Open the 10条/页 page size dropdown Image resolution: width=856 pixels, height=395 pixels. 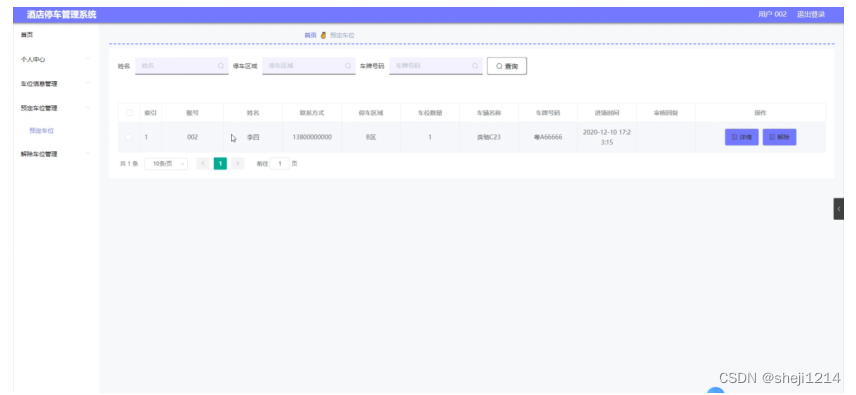click(x=166, y=164)
